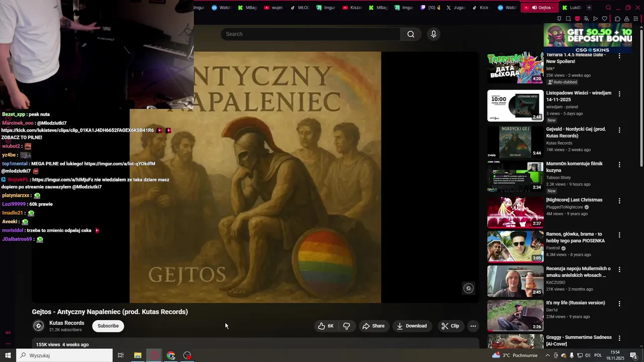Open Kutas Records channel name link
644x362 pixels.
[66, 323]
